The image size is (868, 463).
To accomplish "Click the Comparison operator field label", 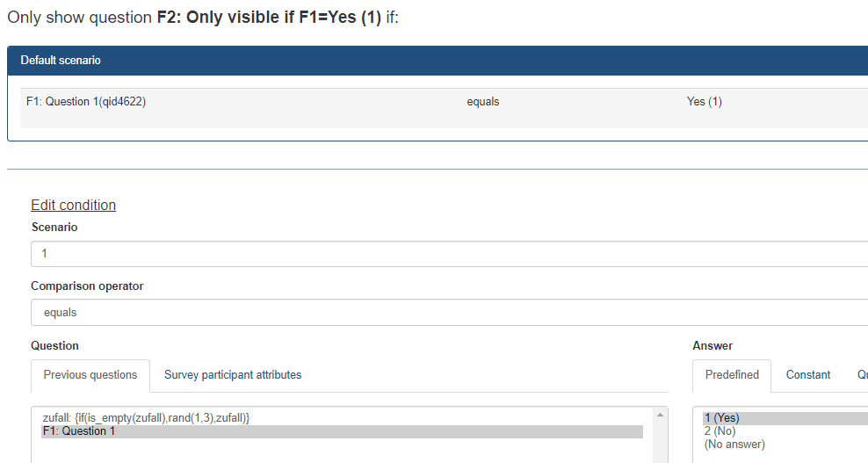I will (x=87, y=286).
